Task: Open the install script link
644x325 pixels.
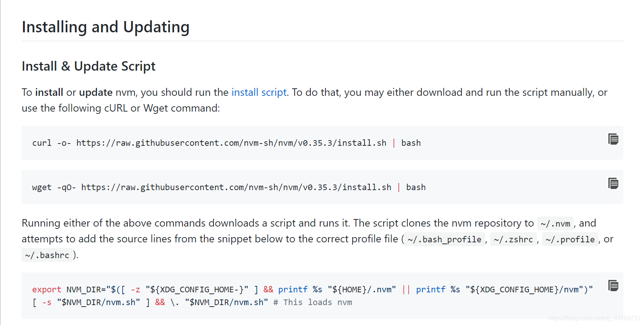Action: click(x=259, y=92)
